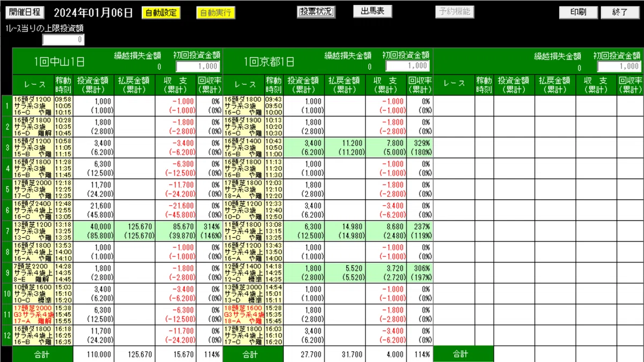Click 京都 table 払戻金額(累計) column header
This screenshot has width=644, height=362.
345,84
